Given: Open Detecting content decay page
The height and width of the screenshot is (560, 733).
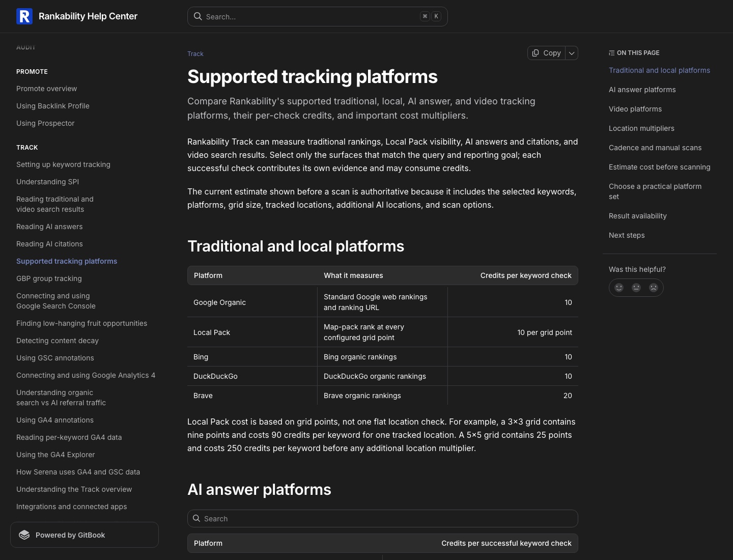Looking at the screenshot, I should (x=58, y=341).
